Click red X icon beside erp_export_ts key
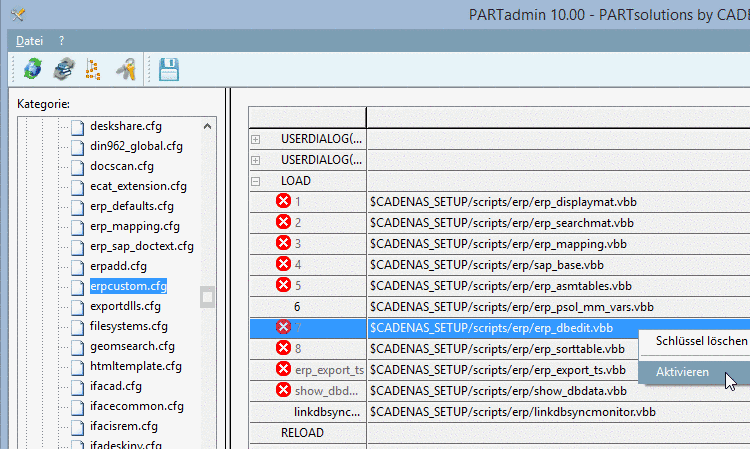Viewport: 750px width, 449px height. pyautogui.click(x=283, y=369)
